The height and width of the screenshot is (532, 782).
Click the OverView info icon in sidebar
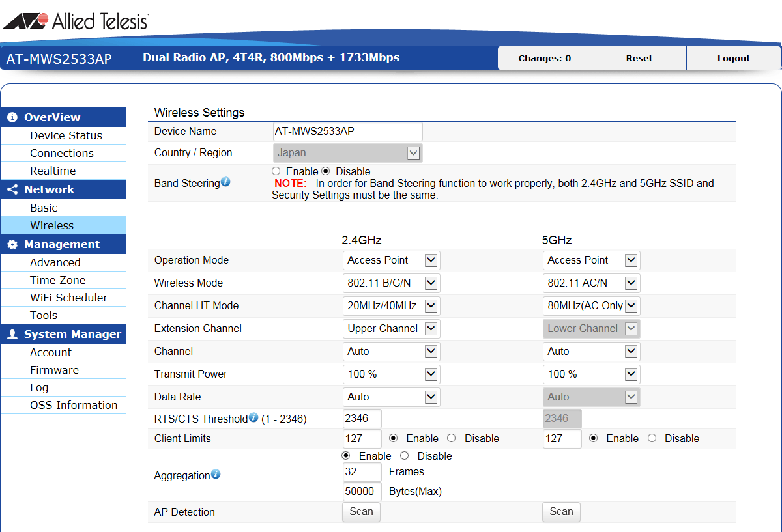coord(12,117)
